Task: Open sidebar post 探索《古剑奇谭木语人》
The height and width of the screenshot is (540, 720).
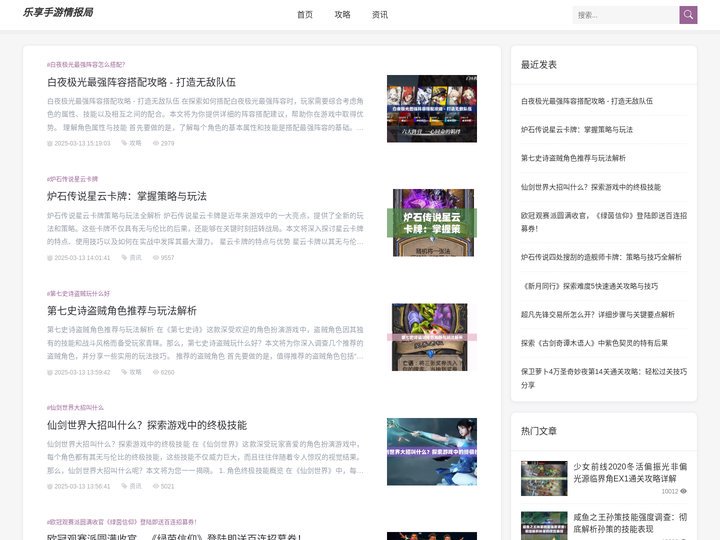Action: [x=594, y=343]
